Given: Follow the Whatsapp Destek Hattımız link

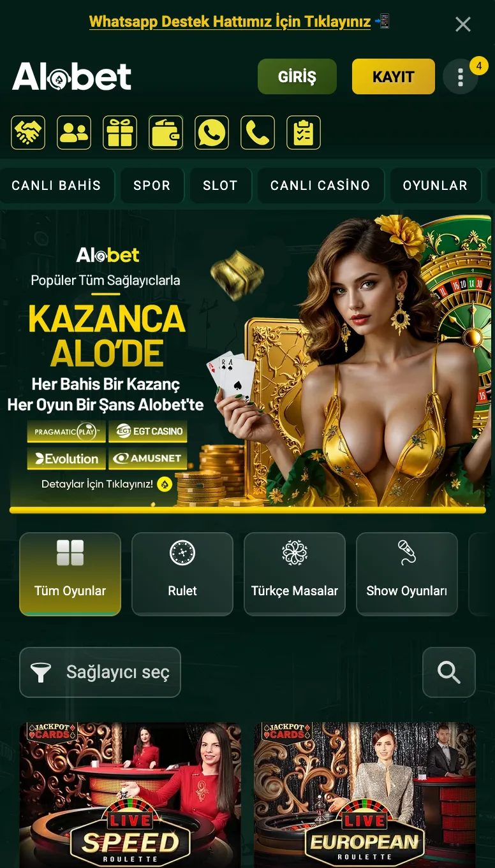Looking at the screenshot, I should point(230,22).
